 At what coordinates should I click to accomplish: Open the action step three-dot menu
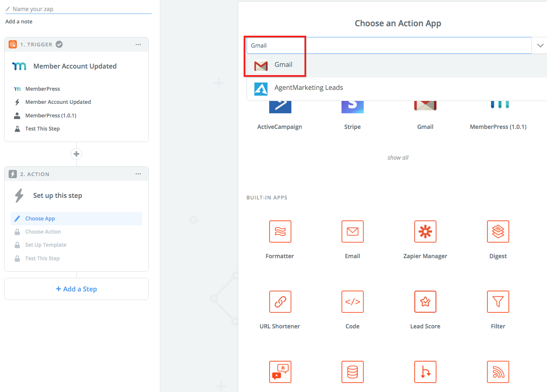click(138, 174)
